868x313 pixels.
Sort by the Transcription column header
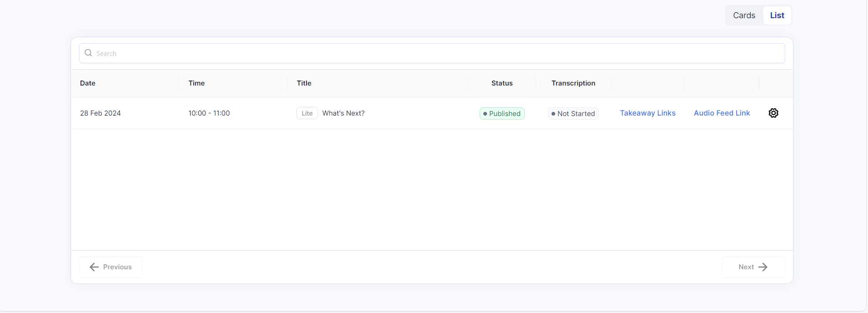tap(573, 83)
